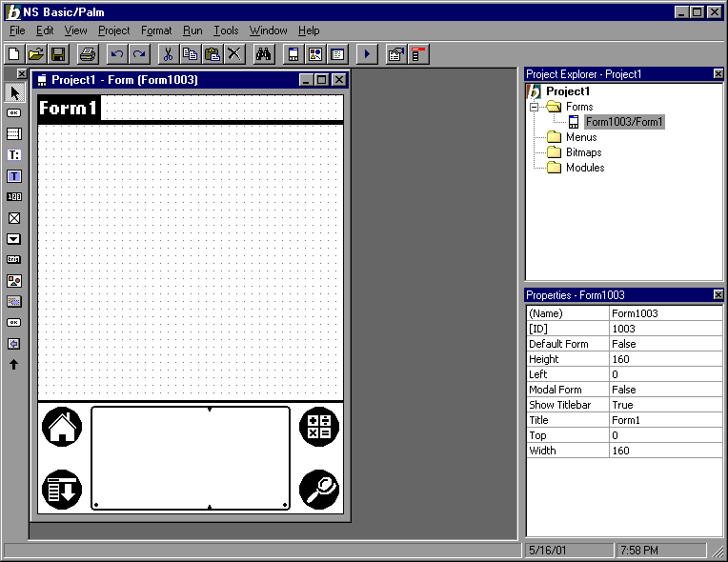This screenshot has width=728, height=562.
Task: Open the Run menu
Action: (192, 30)
